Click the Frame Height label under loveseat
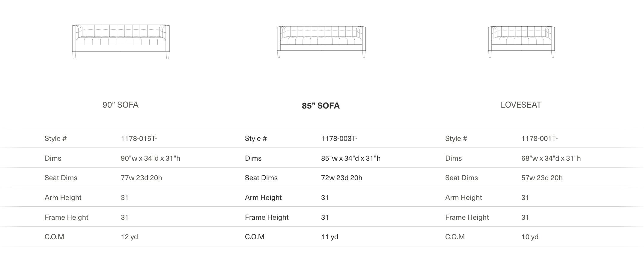 (x=467, y=217)
